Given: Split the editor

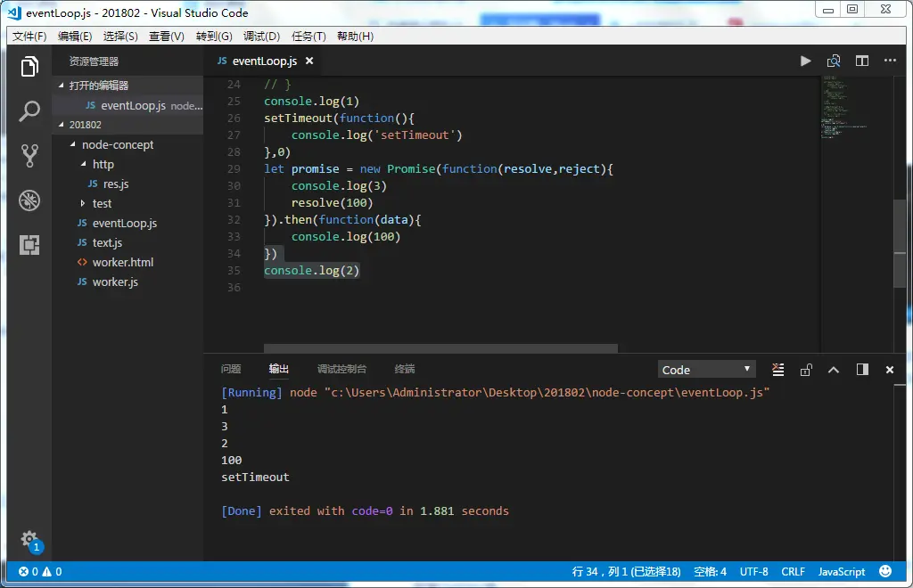Looking at the screenshot, I should tap(862, 61).
